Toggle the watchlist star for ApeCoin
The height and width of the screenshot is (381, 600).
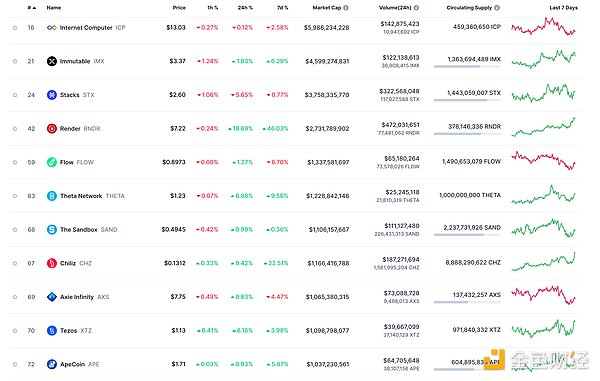(15, 364)
